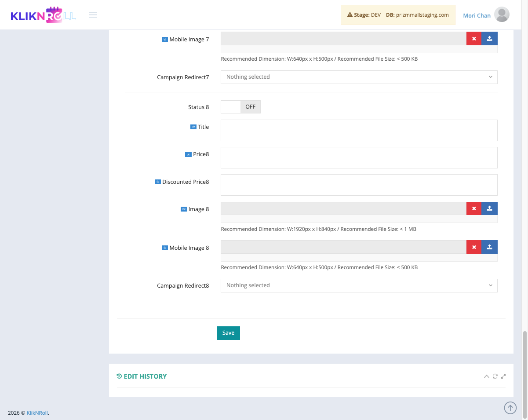The width and height of the screenshot is (528, 420).
Task: Click language flag beside Mobile Image 8
Action: click(x=165, y=248)
